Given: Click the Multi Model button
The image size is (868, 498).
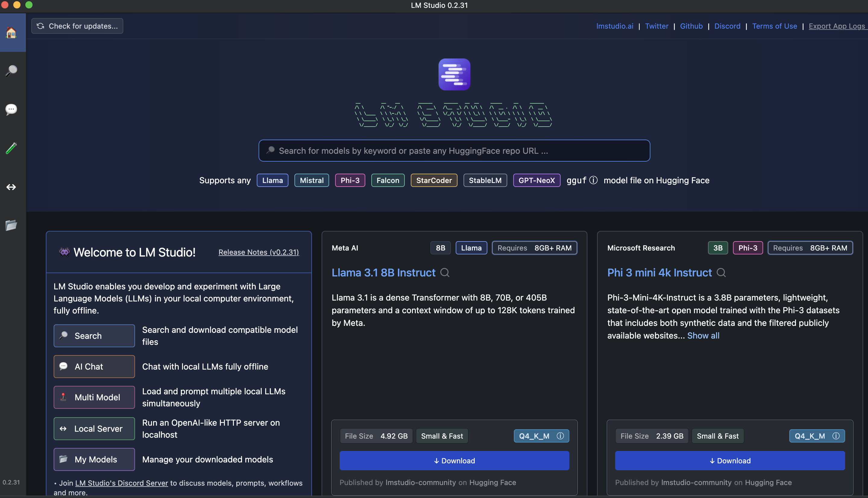Looking at the screenshot, I should click(x=94, y=397).
